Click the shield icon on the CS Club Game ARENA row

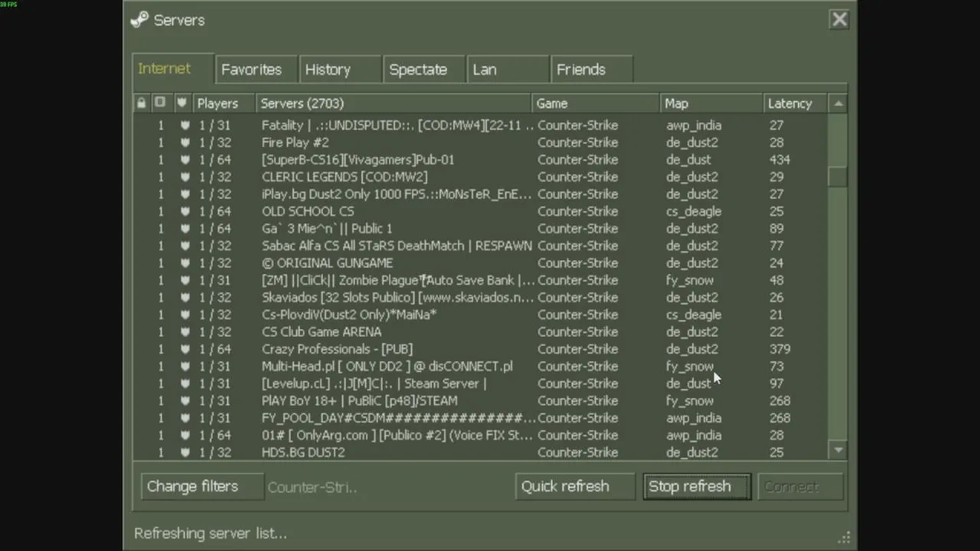pos(185,332)
